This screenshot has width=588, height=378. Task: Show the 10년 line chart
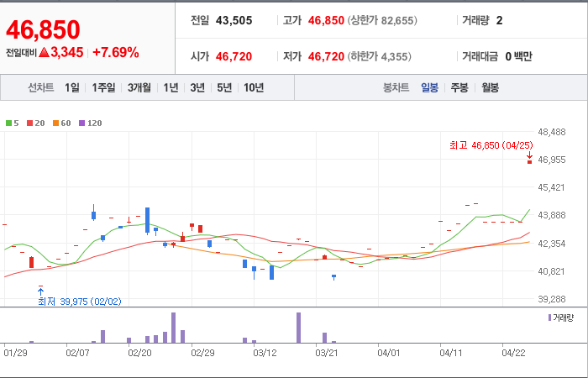[x=254, y=87]
